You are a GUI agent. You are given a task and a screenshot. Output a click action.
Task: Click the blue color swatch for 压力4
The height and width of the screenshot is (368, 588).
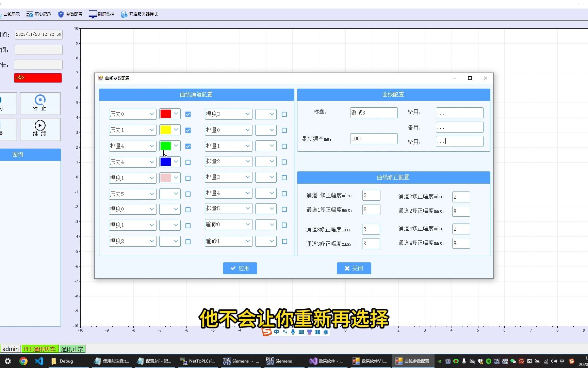166,162
